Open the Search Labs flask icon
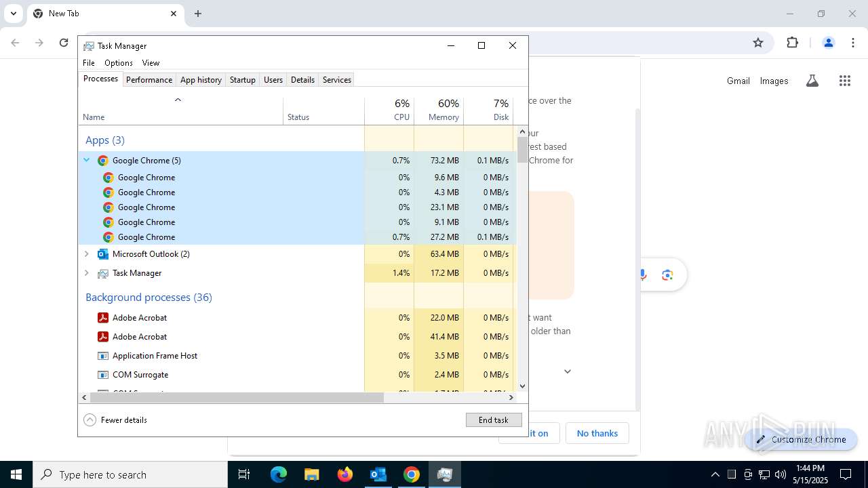Viewport: 868px width, 488px height. point(812,81)
